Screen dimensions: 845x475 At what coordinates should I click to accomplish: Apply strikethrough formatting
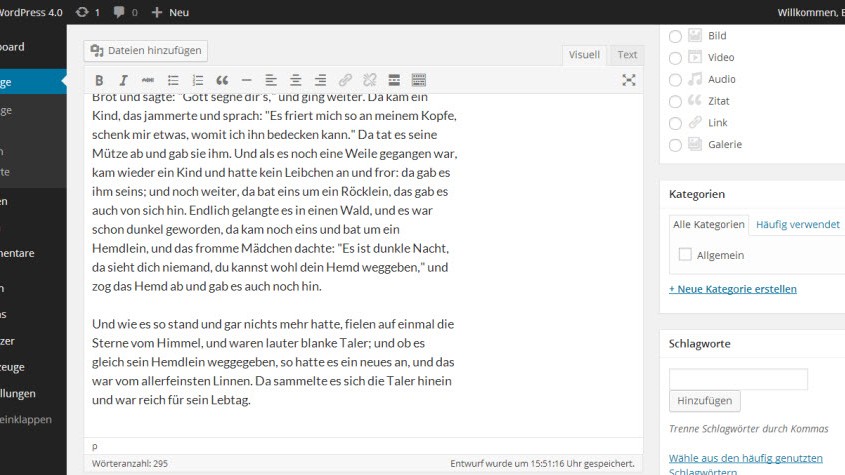point(148,80)
